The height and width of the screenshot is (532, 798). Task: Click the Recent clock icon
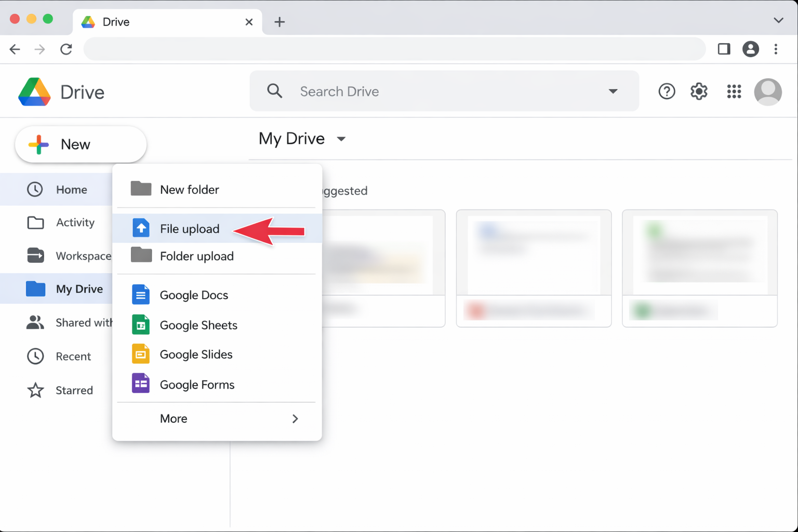[35, 356]
